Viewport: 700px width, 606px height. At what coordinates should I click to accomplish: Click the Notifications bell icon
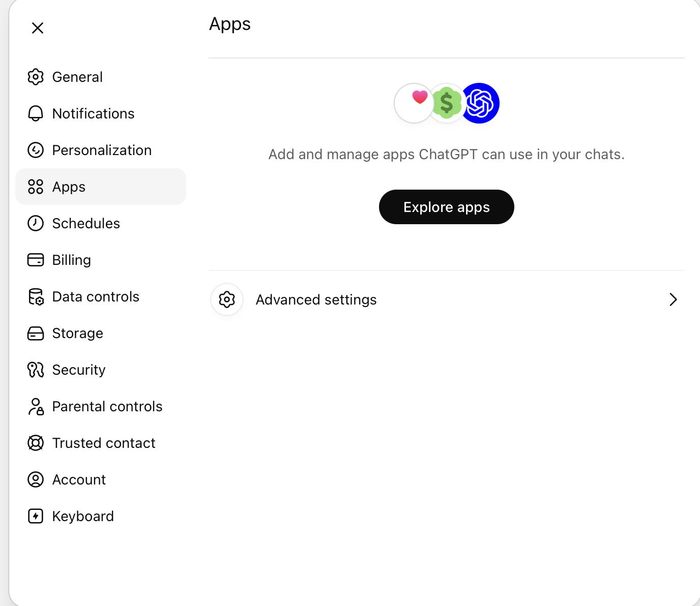click(36, 113)
